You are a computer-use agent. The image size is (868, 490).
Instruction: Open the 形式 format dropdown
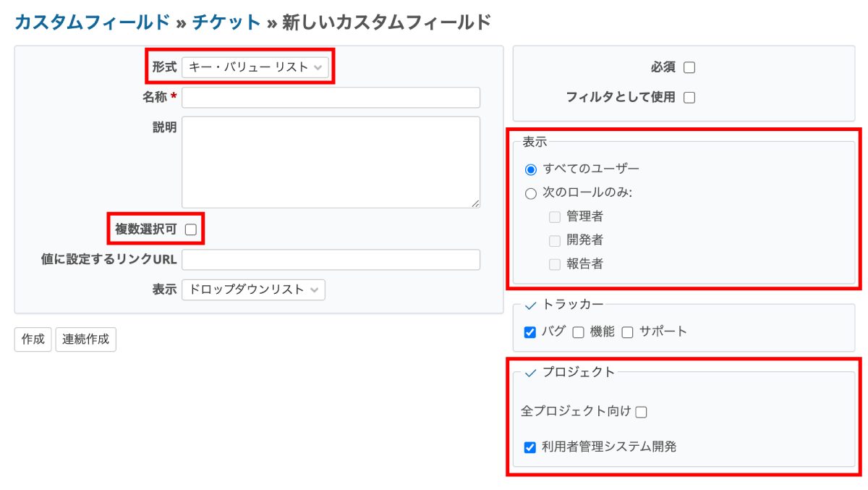click(255, 67)
